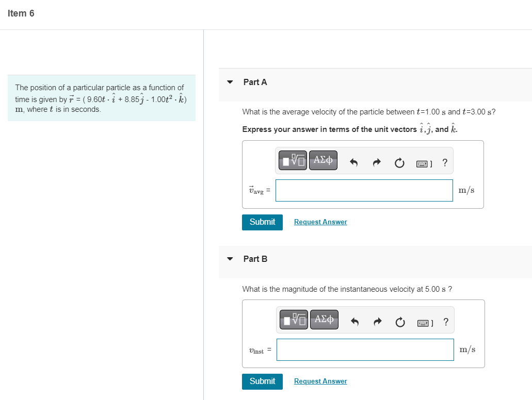
Task: Collapse the Part B section
Action: point(230,259)
